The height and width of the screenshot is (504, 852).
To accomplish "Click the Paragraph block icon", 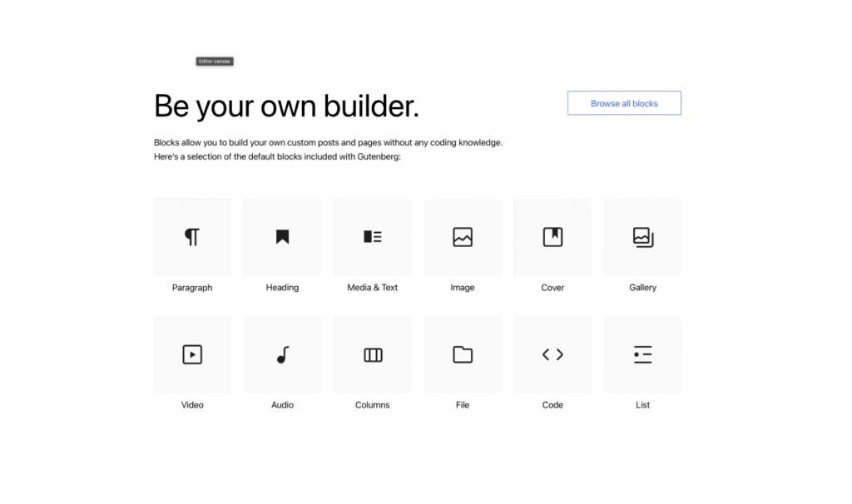I will coord(192,237).
